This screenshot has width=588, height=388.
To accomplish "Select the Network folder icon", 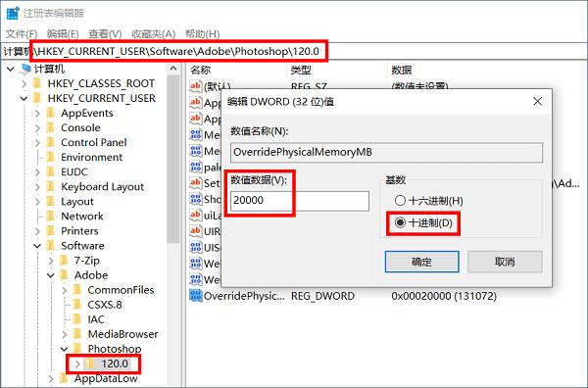I will [51, 216].
